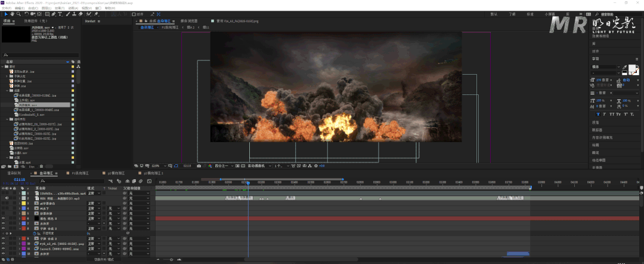
Task: Switch to 渲染队列 tab
Action: point(14,173)
